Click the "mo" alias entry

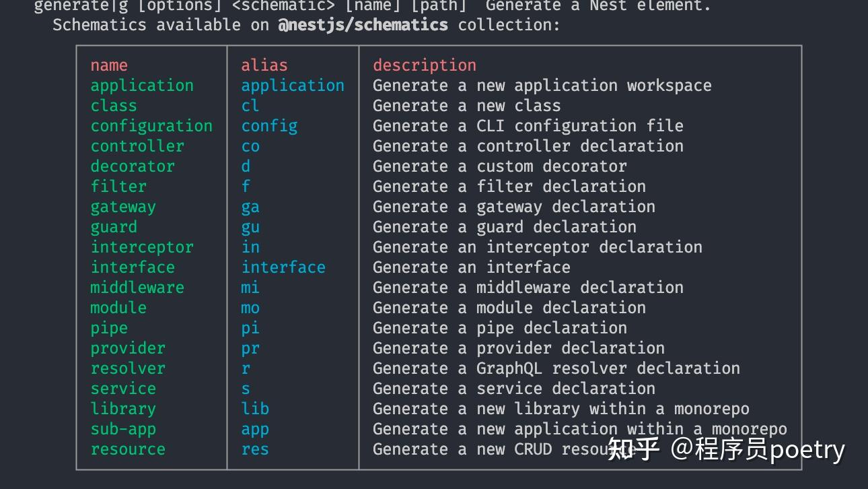250,308
